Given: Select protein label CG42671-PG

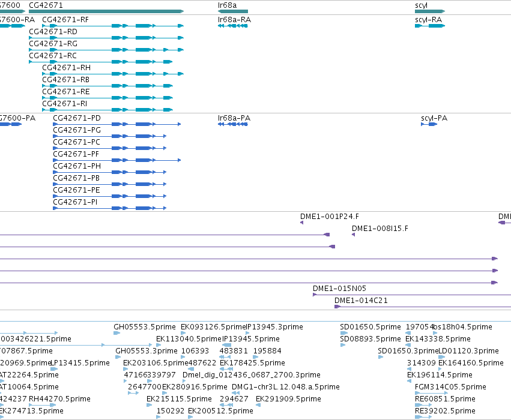Looking at the screenshot, I should [x=77, y=130].
